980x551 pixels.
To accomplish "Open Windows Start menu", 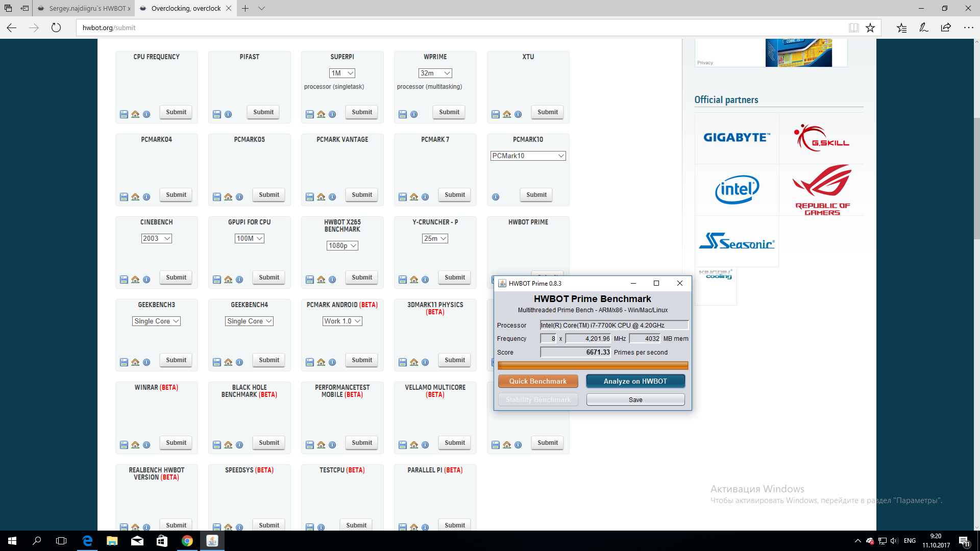I will coord(12,541).
